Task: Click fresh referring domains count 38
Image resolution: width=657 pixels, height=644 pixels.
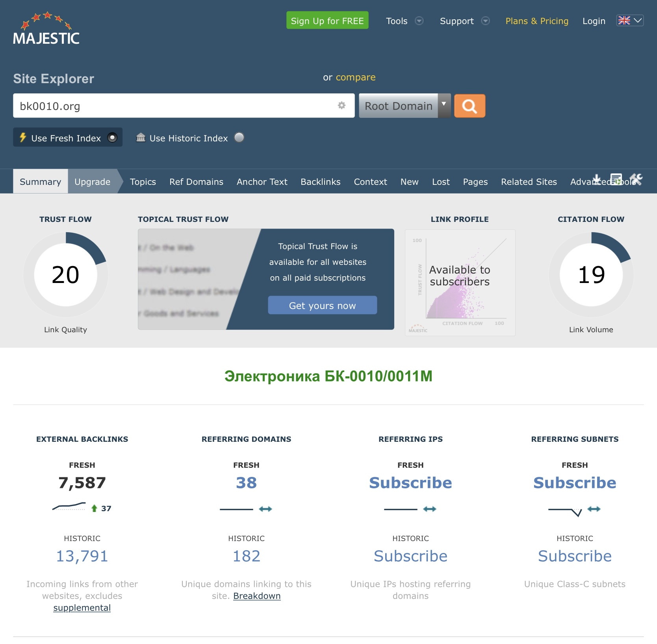Action: tap(246, 482)
